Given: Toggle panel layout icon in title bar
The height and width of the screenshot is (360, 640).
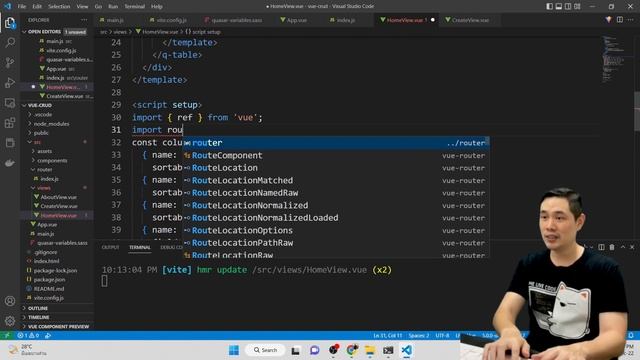Looking at the screenshot, I should coord(558,6).
